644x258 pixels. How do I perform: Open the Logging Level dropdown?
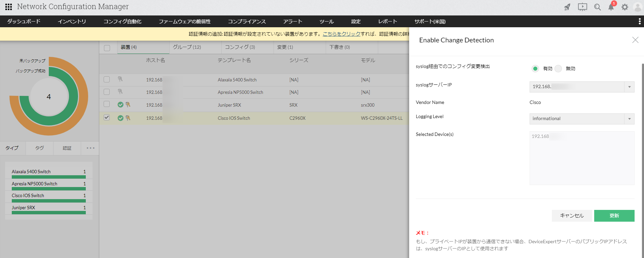click(629, 119)
